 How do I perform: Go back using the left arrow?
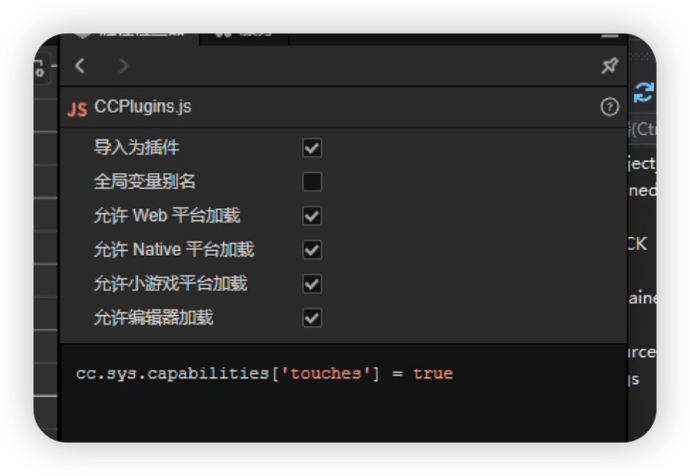tap(80, 66)
